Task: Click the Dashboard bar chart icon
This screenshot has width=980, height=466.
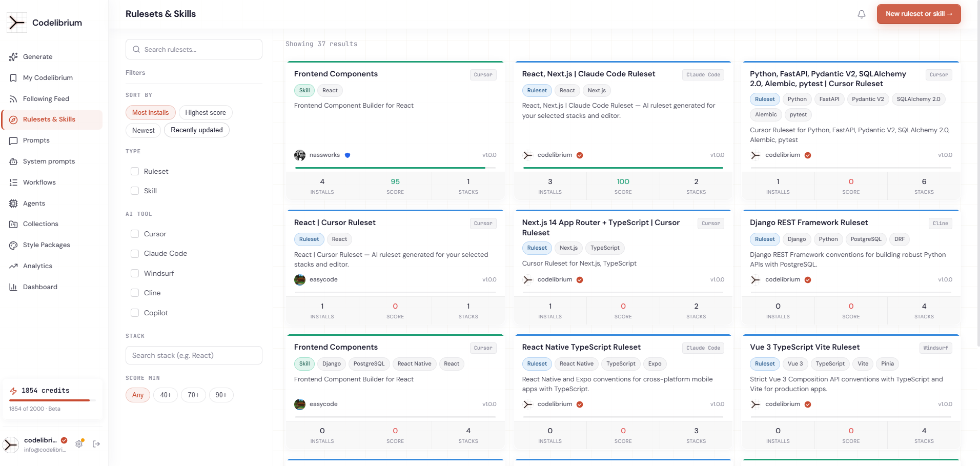Action: point(13,287)
